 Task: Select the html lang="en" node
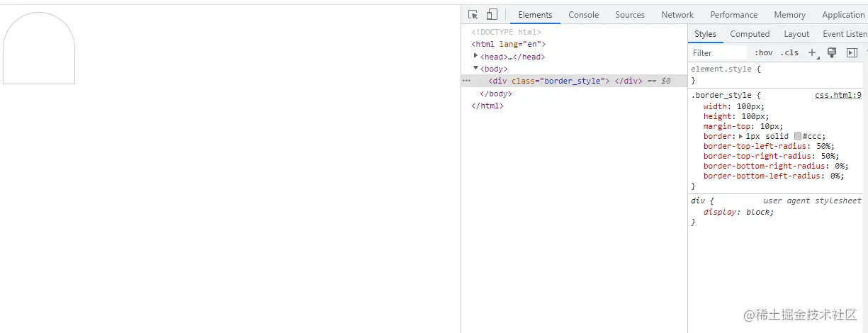coord(509,44)
